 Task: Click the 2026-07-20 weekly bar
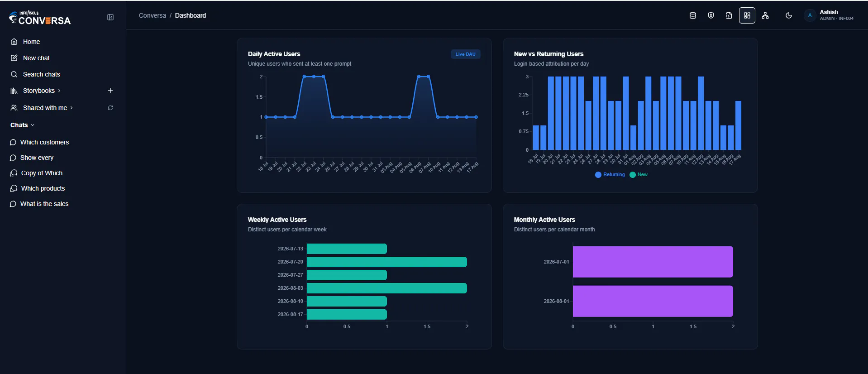[x=387, y=262]
